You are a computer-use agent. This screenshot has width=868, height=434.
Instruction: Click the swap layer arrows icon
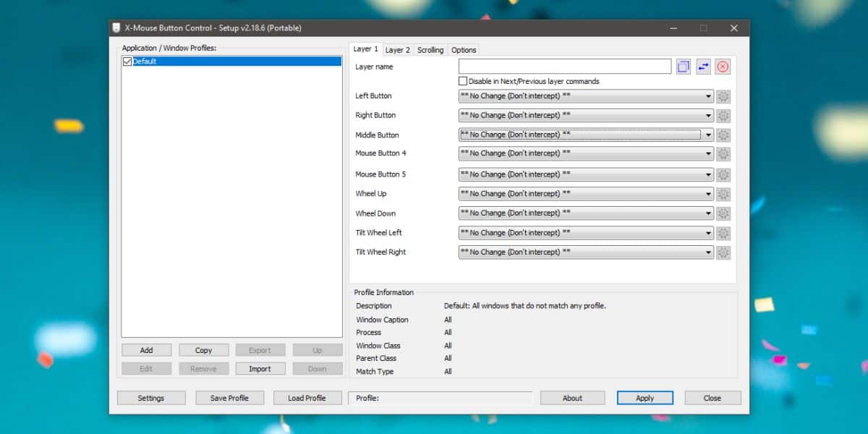703,67
